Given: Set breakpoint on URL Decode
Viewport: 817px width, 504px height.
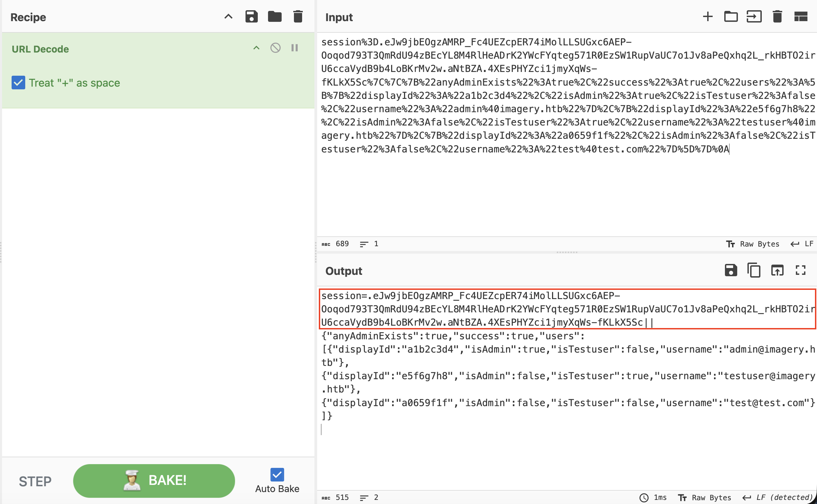Looking at the screenshot, I should (x=295, y=48).
